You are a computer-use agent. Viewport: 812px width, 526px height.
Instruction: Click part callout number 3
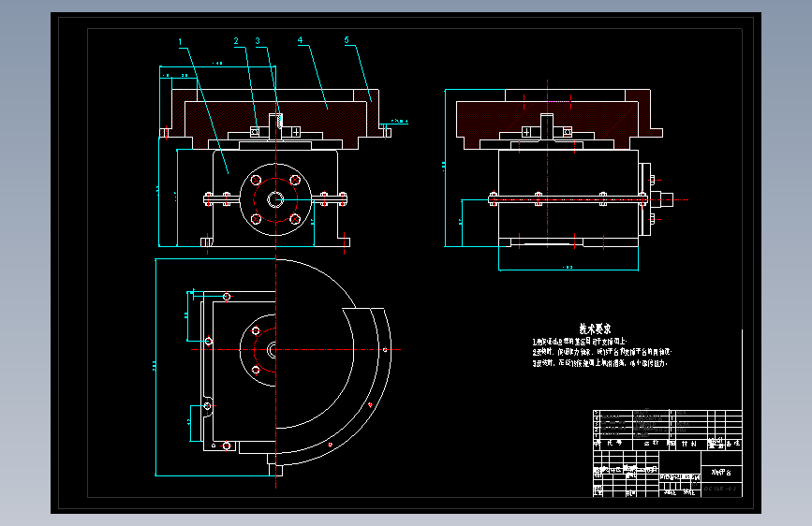click(x=258, y=41)
